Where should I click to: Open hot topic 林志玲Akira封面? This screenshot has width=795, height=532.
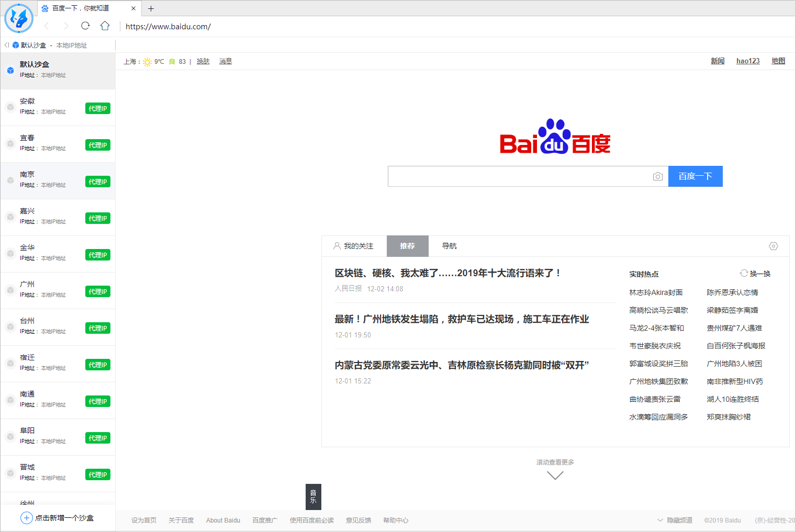coord(656,292)
